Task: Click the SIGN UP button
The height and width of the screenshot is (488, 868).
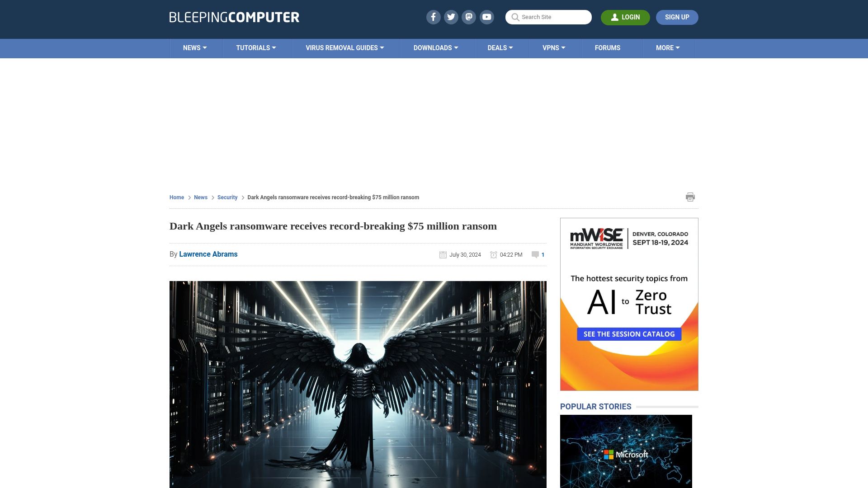Action: pyautogui.click(x=677, y=17)
